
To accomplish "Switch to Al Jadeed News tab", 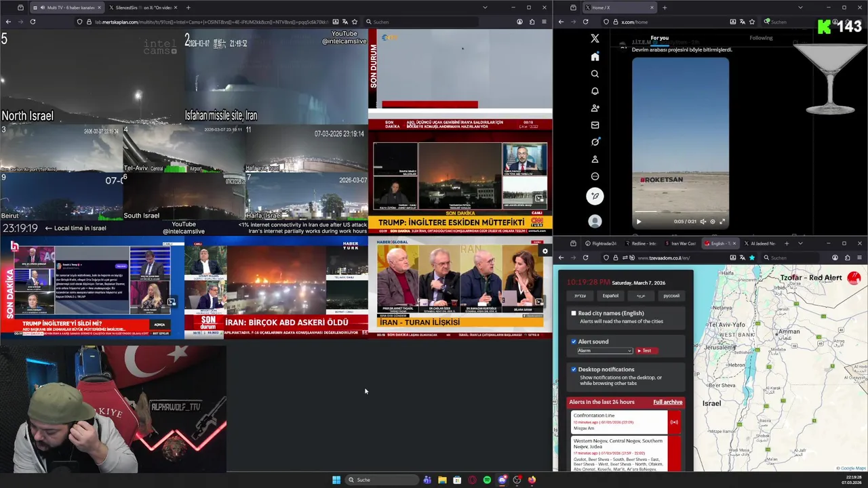I will 759,243.
